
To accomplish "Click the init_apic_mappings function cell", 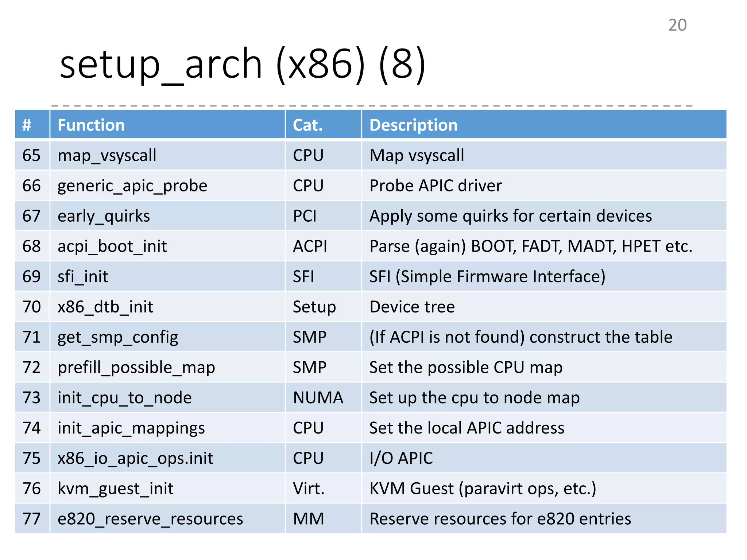I will click(x=131, y=428).
